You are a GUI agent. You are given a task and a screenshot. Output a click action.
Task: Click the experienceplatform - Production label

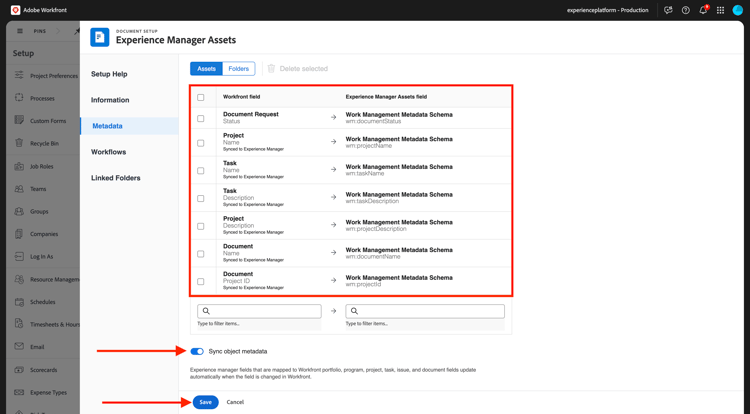[607, 10]
